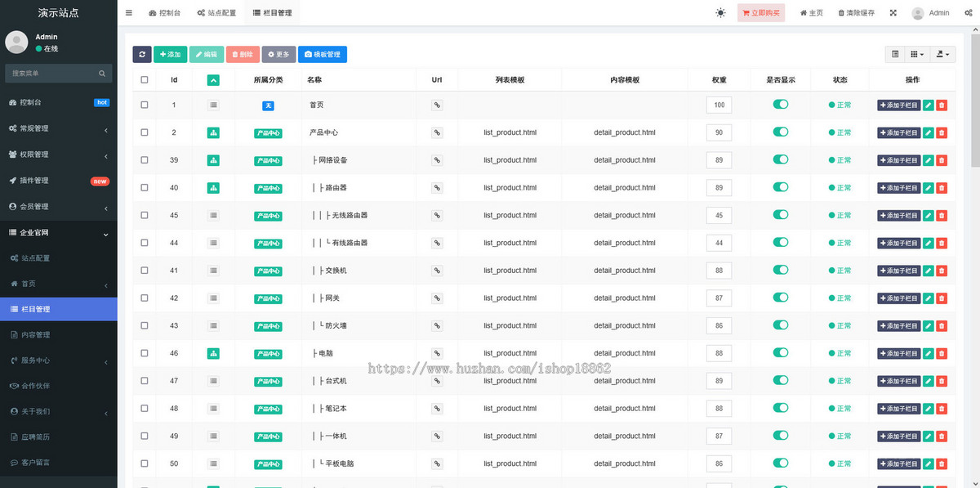The width and height of the screenshot is (980, 488).
Task: Click the blue refresh icon above the table
Action: pyautogui.click(x=142, y=54)
